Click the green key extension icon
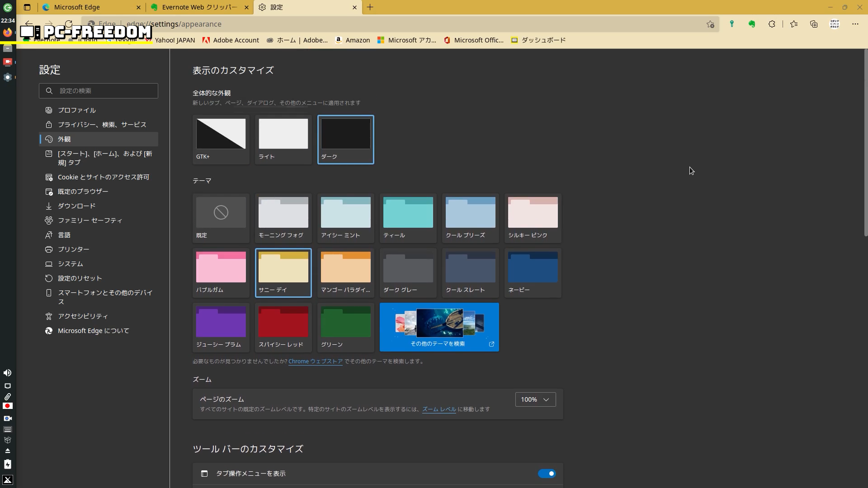Screen dimensions: 868x488 [732, 24]
